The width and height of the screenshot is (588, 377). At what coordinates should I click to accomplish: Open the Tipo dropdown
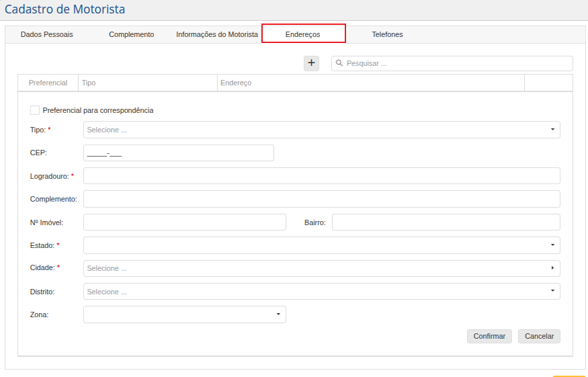(x=321, y=130)
